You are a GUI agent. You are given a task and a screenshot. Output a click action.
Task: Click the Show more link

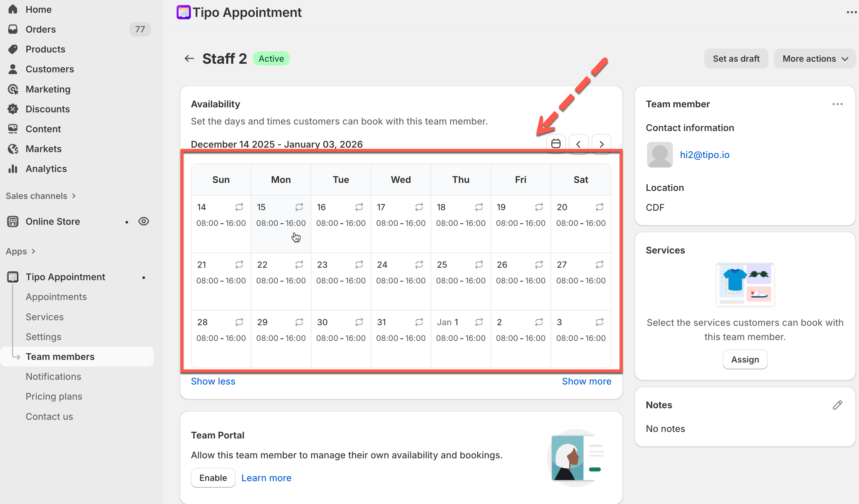click(586, 381)
